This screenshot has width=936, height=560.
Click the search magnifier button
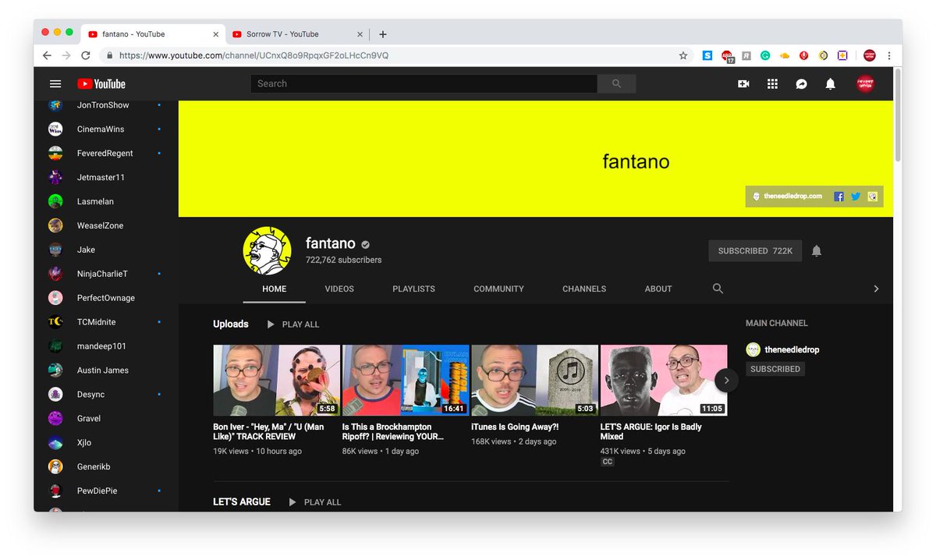click(617, 83)
